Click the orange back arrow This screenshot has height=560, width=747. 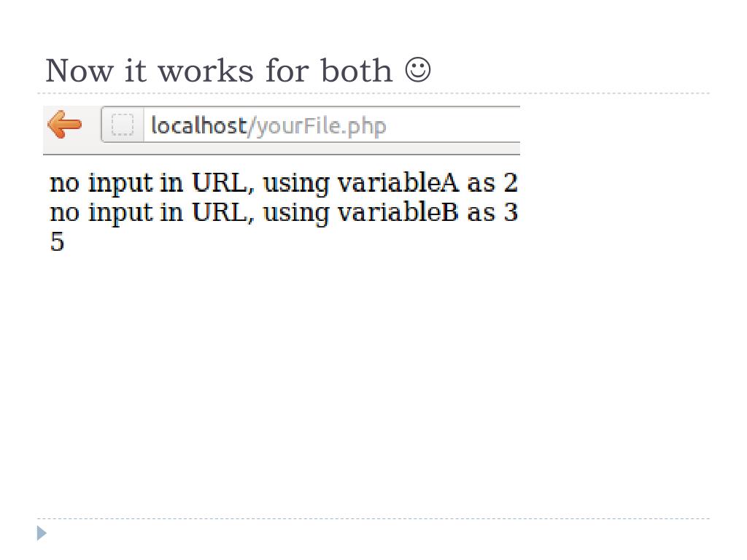(x=64, y=124)
